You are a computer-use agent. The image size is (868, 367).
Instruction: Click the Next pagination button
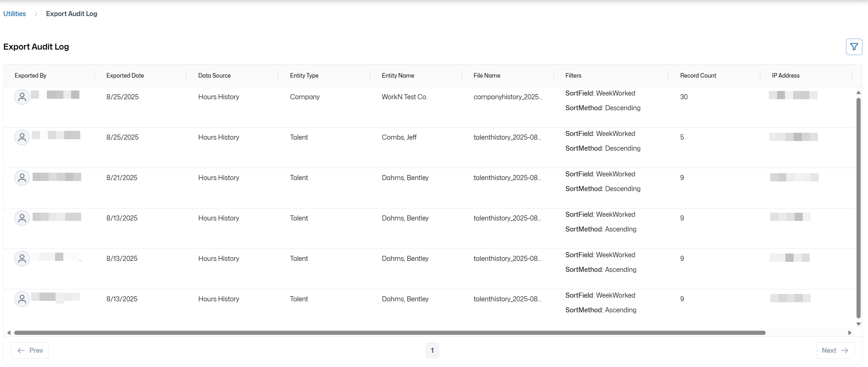point(835,350)
